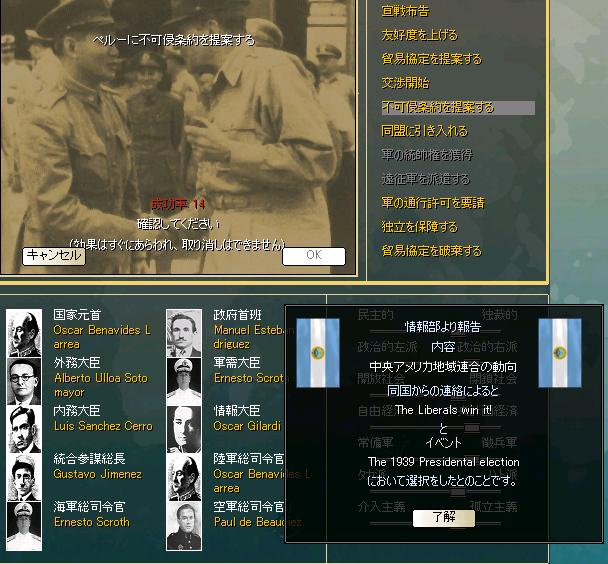Choose 同盟に引き入れる option
This screenshot has height=564, width=608.
(425, 131)
